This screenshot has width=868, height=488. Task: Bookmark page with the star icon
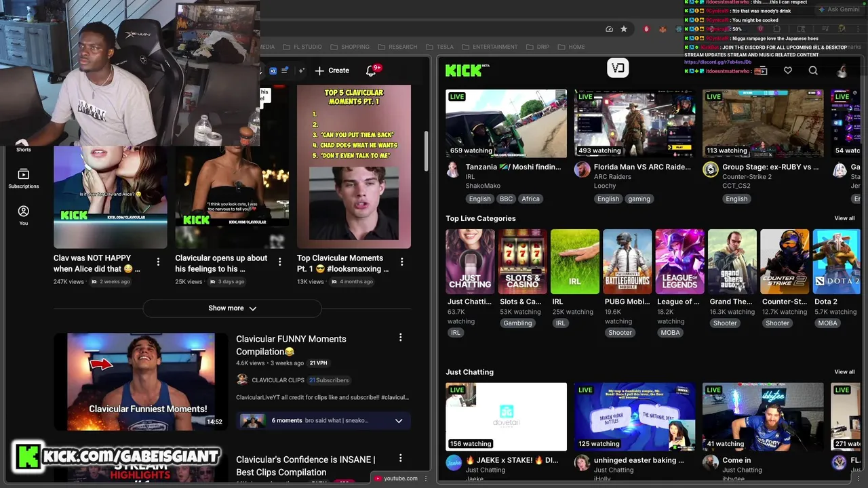pyautogui.click(x=624, y=29)
